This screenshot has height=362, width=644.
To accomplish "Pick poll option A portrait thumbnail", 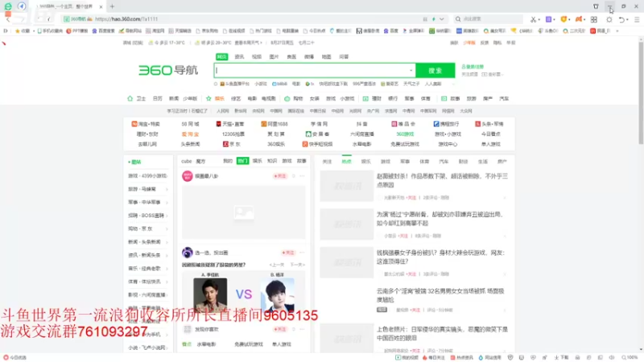I will coord(210,294).
